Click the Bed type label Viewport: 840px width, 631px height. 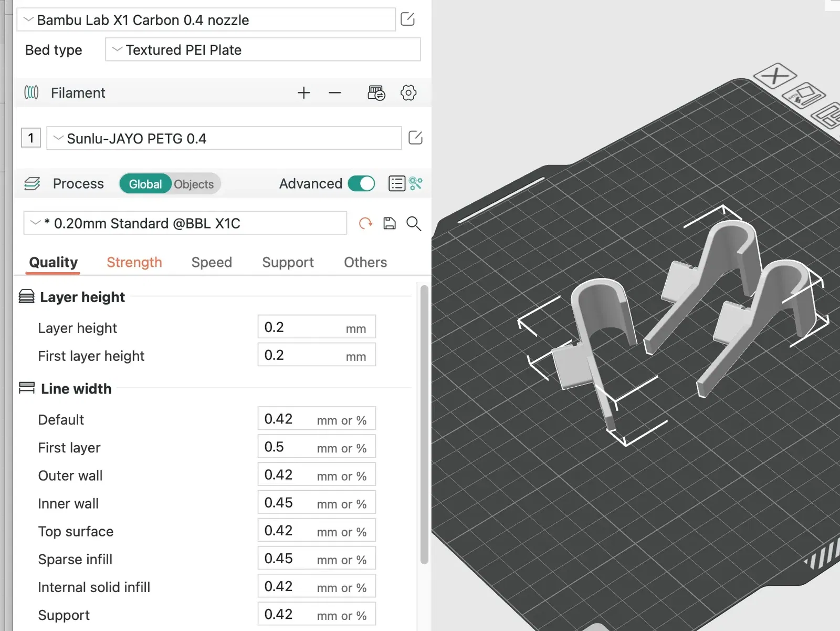pos(54,50)
